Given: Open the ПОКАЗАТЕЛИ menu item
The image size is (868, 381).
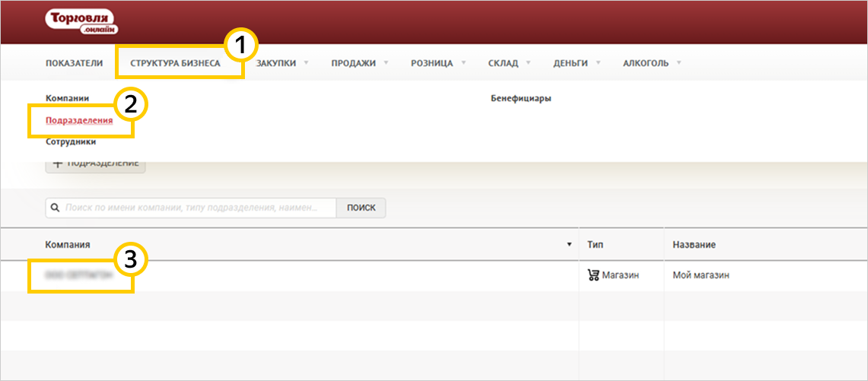Looking at the screenshot, I should (x=75, y=63).
